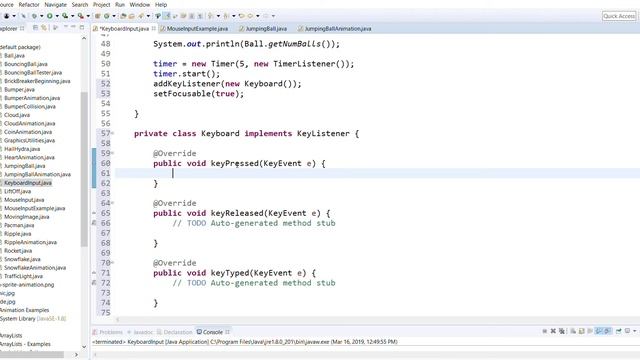Select TrafficLight.java in Package Explorer
The height and width of the screenshot is (360, 640).
[23, 276]
